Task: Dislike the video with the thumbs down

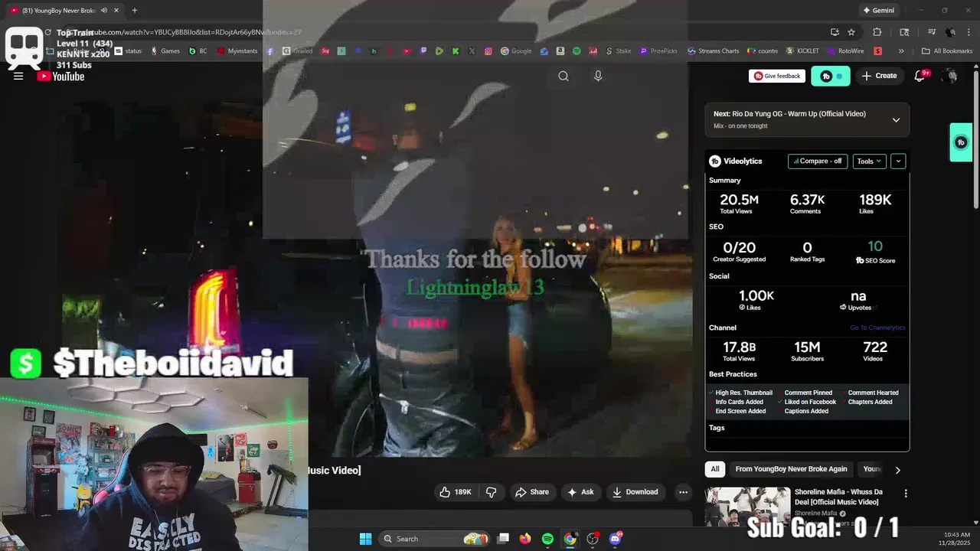Action: 492,492
